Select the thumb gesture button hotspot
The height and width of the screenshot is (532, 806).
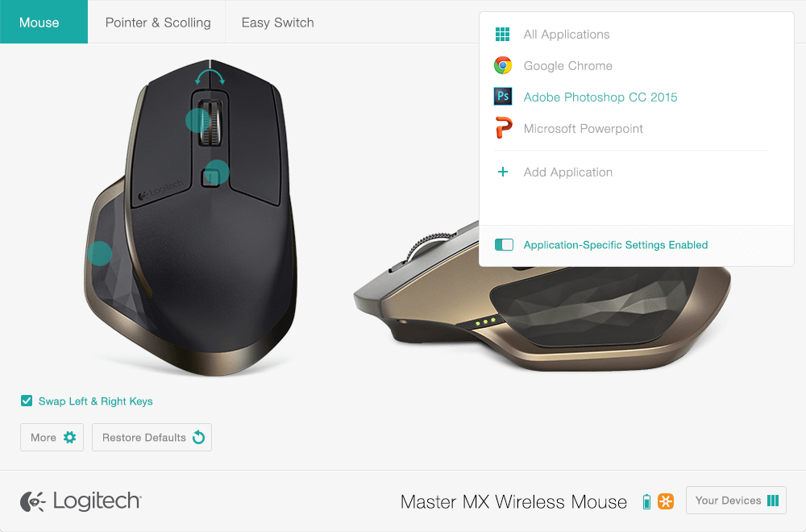coord(99,253)
